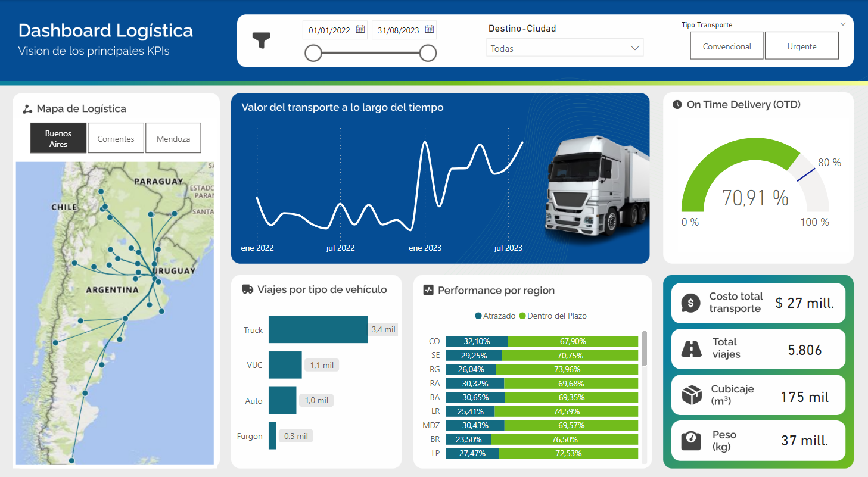Click the Performance por region chart icon
Screen dimensions: 868x477
tap(428, 291)
